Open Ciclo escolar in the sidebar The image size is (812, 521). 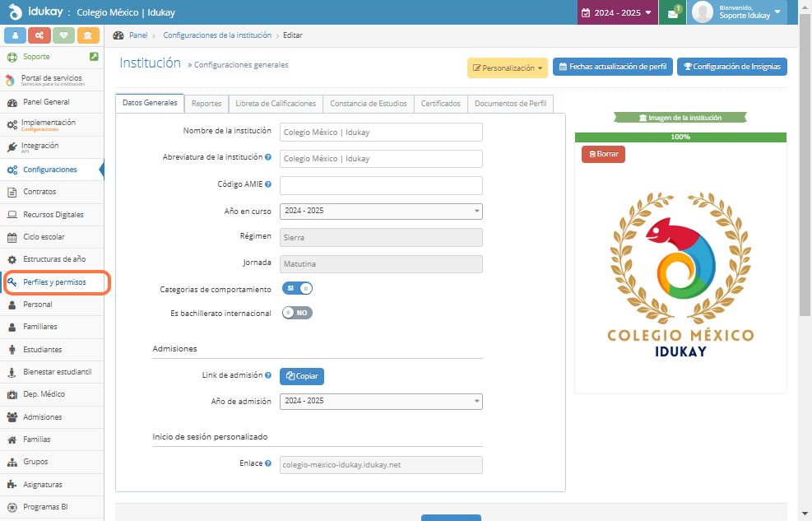coord(52,237)
